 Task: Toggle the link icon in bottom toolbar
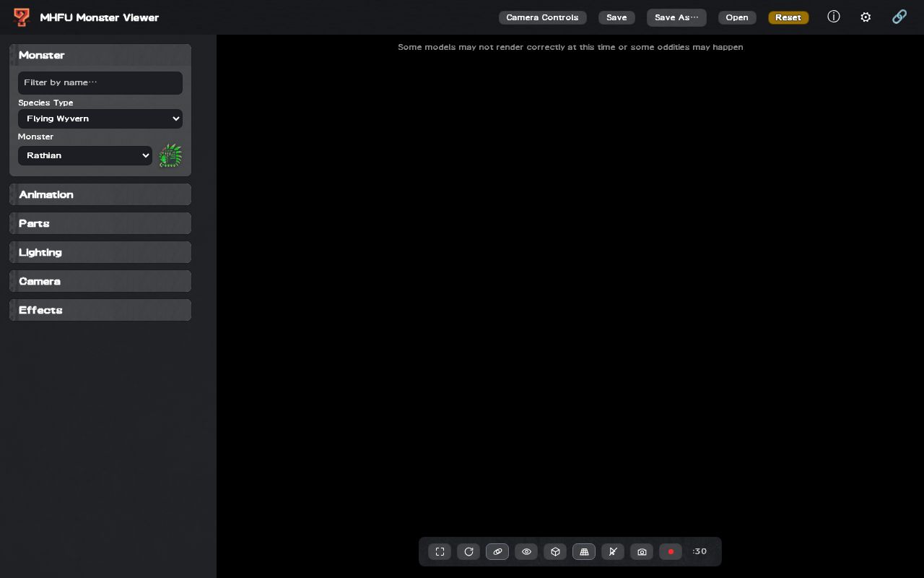click(497, 552)
